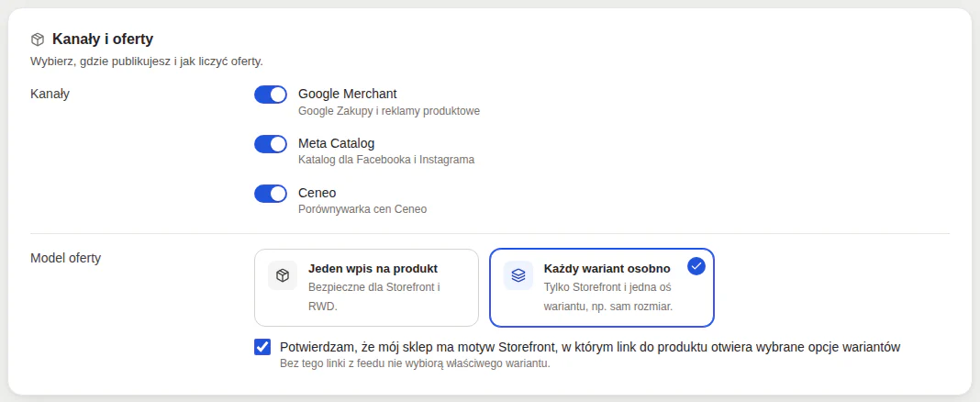Click the Meta Catalog label
Viewport: 980px width, 402px height.
(x=336, y=143)
